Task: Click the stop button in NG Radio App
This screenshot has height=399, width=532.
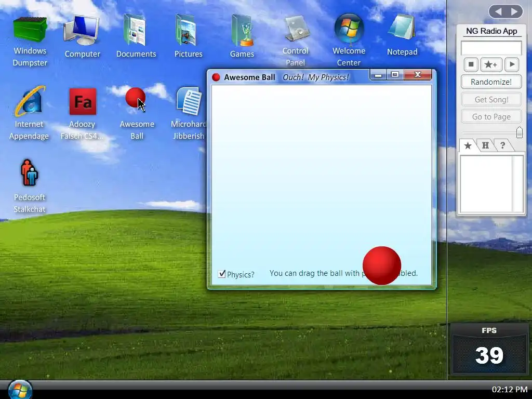Action: point(471,64)
